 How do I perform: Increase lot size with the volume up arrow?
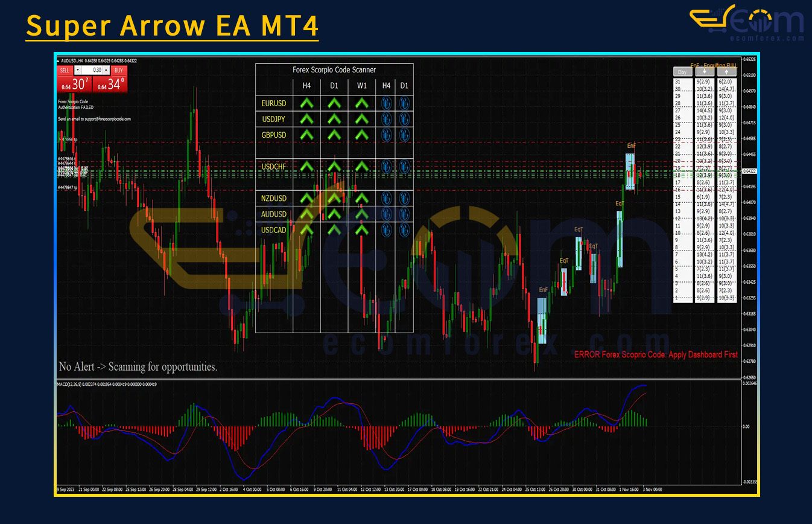[x=107, y=70]
